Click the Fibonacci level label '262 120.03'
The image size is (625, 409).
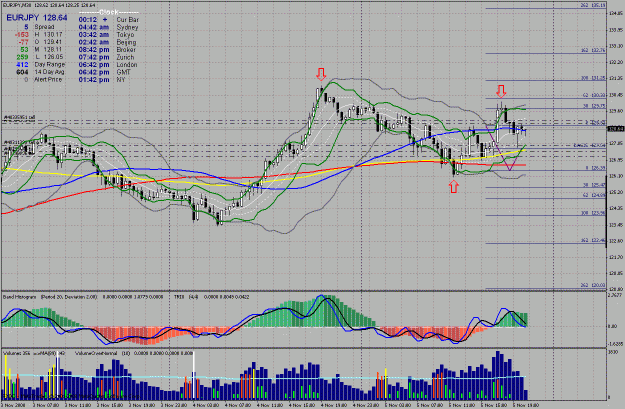(x=593, y=285)
